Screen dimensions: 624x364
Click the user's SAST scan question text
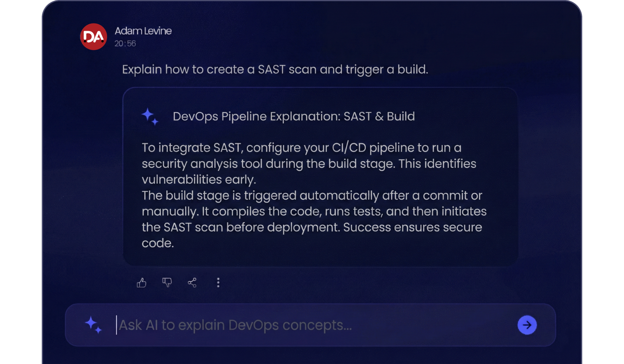(275, 69)
